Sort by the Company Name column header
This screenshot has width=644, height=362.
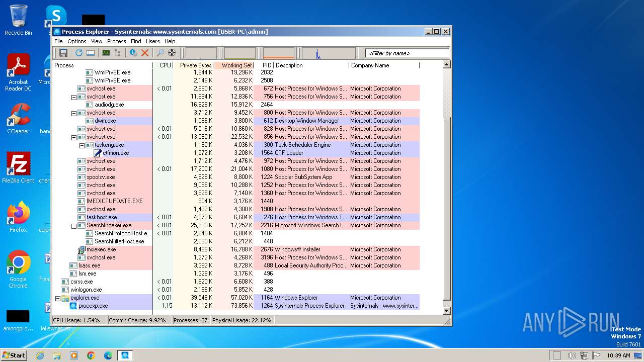[x=384, y=65]
